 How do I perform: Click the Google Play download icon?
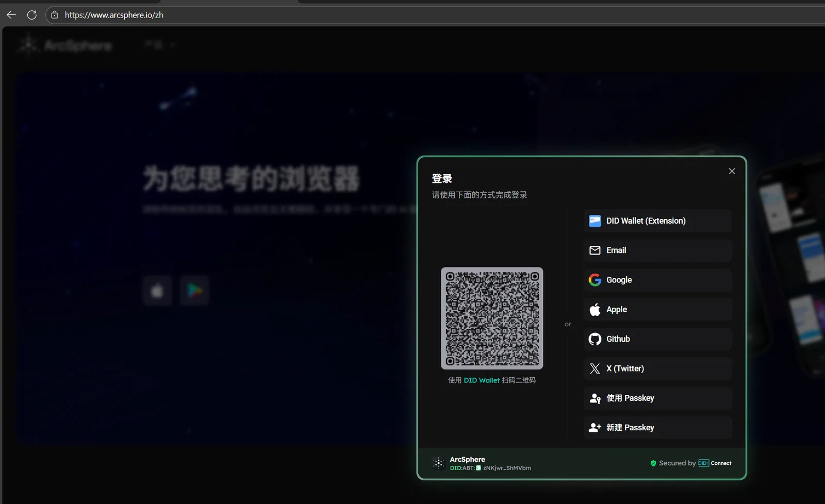click(194, 291)
